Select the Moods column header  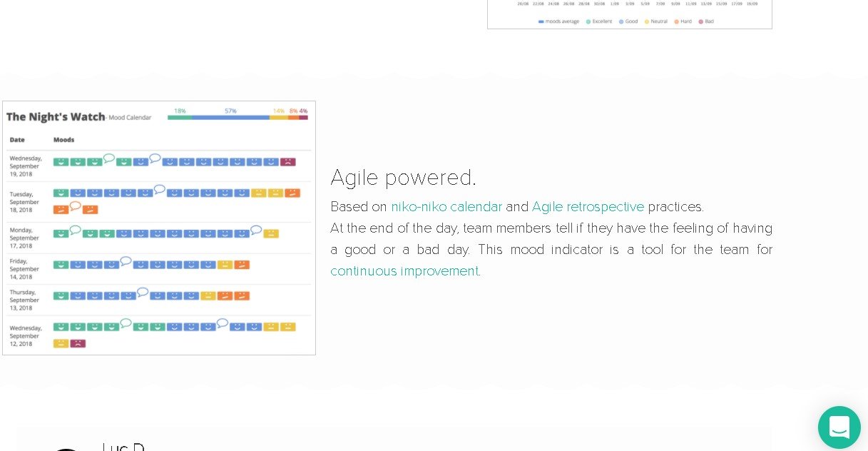pyautogui.click(x=63, y=140)
